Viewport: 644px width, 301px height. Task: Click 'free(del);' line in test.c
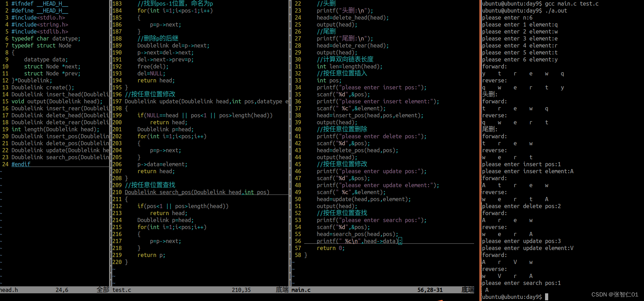[x=153, y=66]
